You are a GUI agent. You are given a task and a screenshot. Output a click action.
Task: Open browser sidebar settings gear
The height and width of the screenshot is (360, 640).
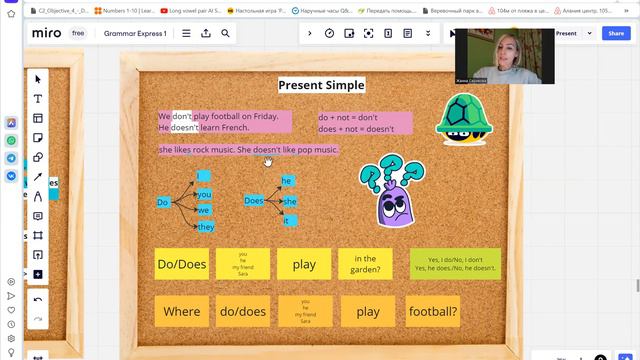pyautogui.click(x=11, y=338)
